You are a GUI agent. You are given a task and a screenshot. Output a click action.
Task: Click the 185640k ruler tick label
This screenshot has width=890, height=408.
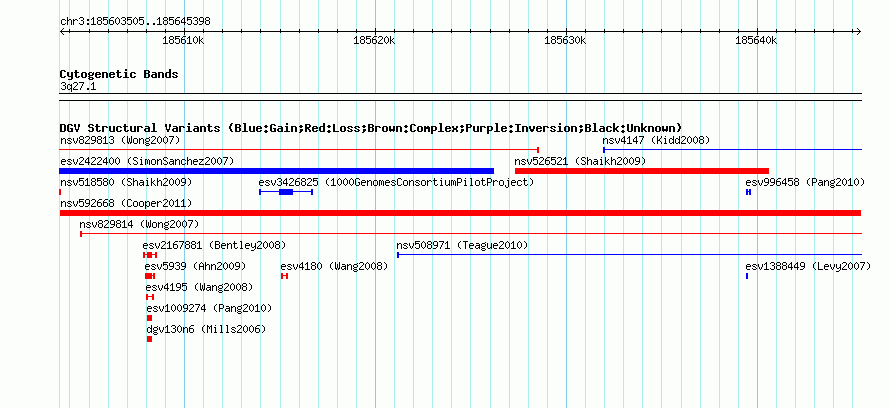pos(756,41)
